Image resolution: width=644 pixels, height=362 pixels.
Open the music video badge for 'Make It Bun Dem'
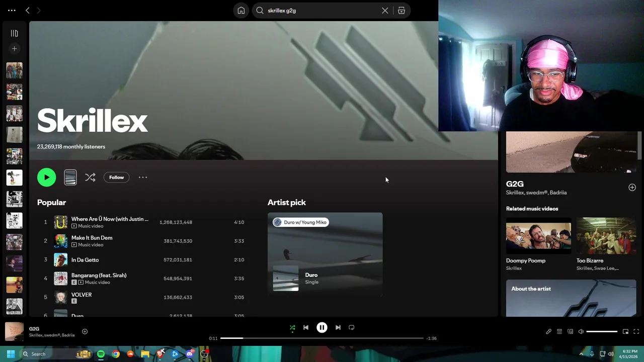tap(87, 245)
